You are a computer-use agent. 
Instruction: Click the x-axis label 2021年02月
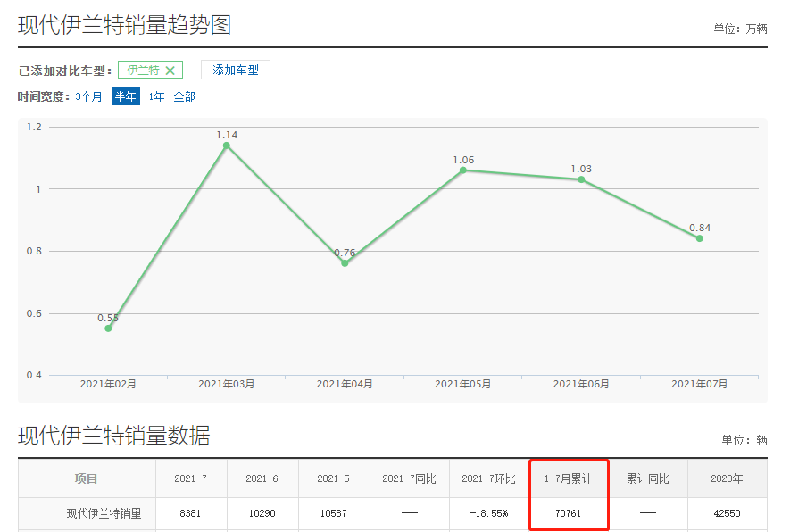point(108,384)
